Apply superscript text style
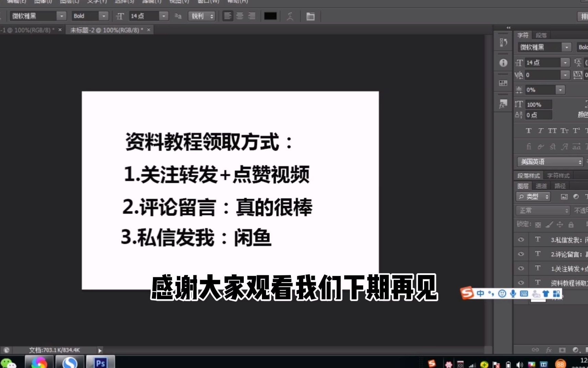 point(576,130)
